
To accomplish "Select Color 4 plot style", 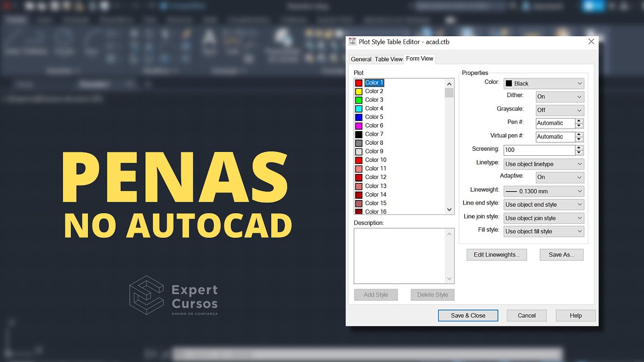I will [x=374, y=108].
